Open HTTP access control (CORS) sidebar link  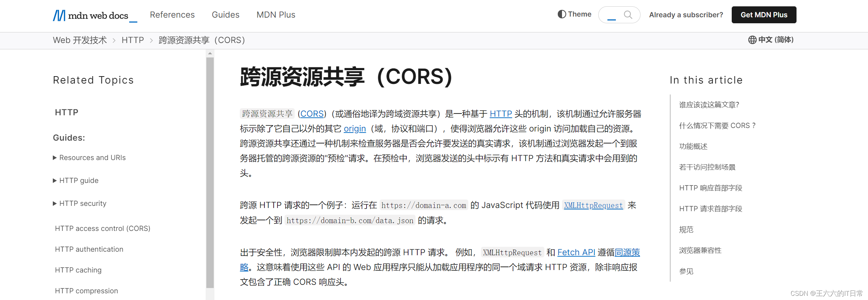103,228
